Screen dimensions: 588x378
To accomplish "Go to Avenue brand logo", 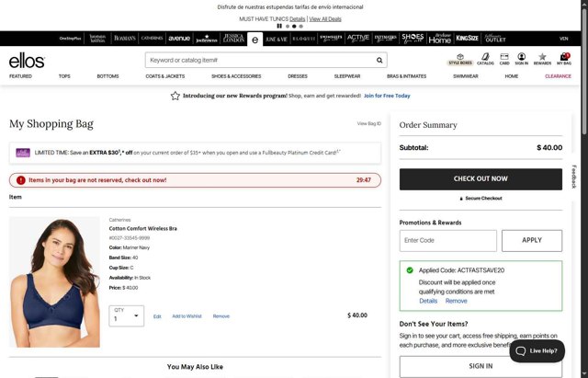I will 179,39.
